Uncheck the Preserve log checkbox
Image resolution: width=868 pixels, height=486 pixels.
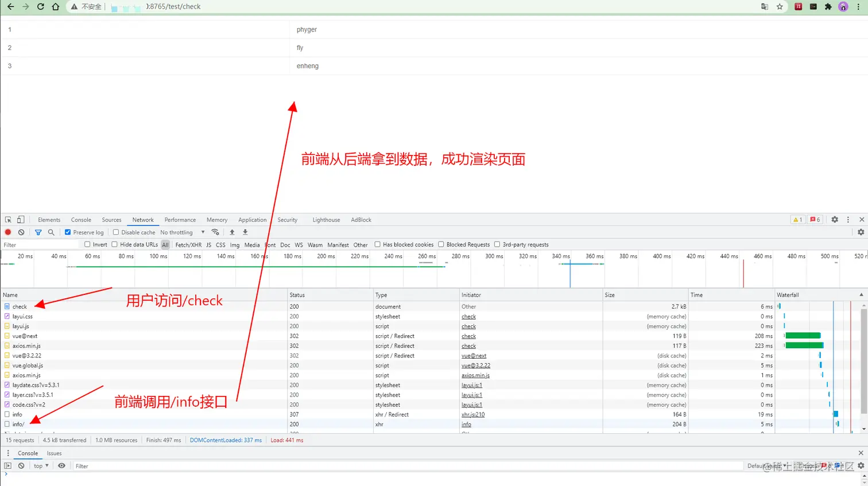68,232
